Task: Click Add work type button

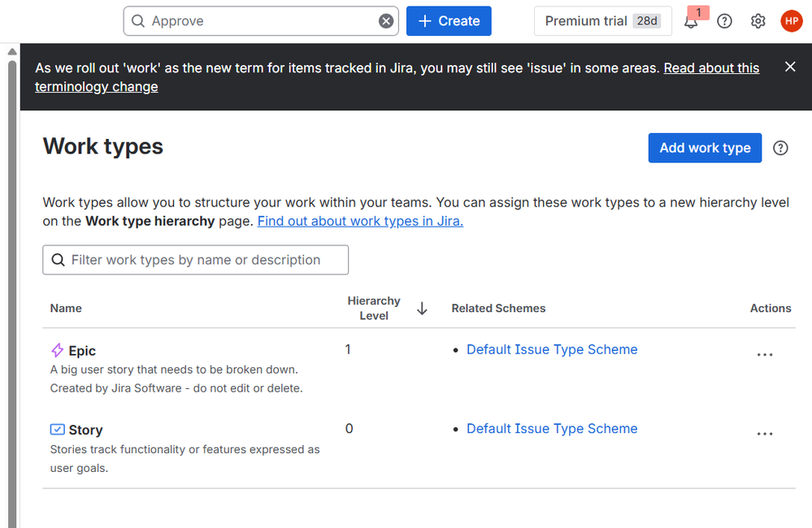Action: [x=705, y=148]
